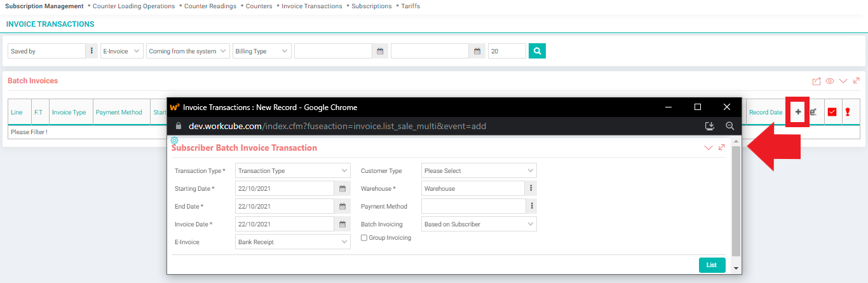
Task: Open Tariffs menu item
Action: coord(410,6)
